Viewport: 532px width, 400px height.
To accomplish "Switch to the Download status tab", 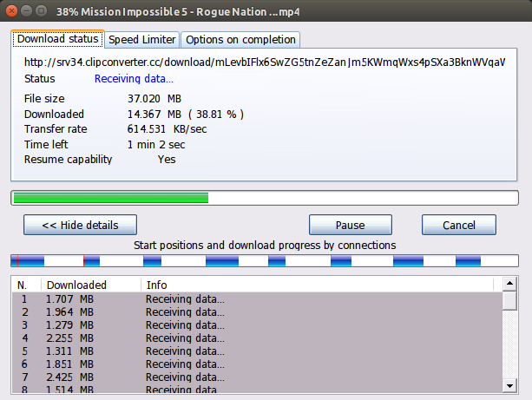I will pyautogui.click(x=57, y=39).
